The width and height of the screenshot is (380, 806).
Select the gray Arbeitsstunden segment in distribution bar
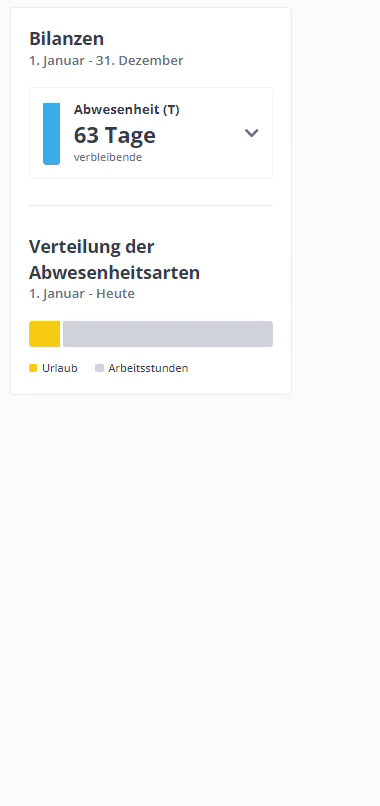[168, 334]
